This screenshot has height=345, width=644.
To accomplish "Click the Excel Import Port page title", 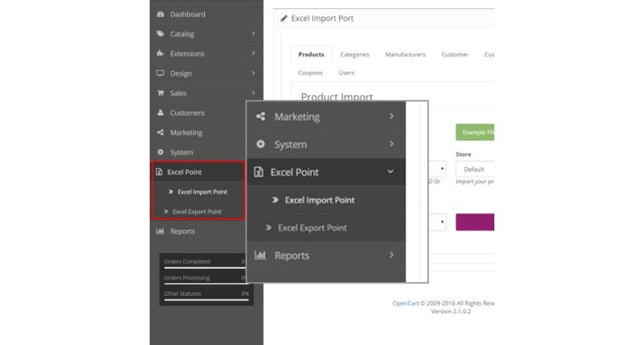I will click(322, 18).
